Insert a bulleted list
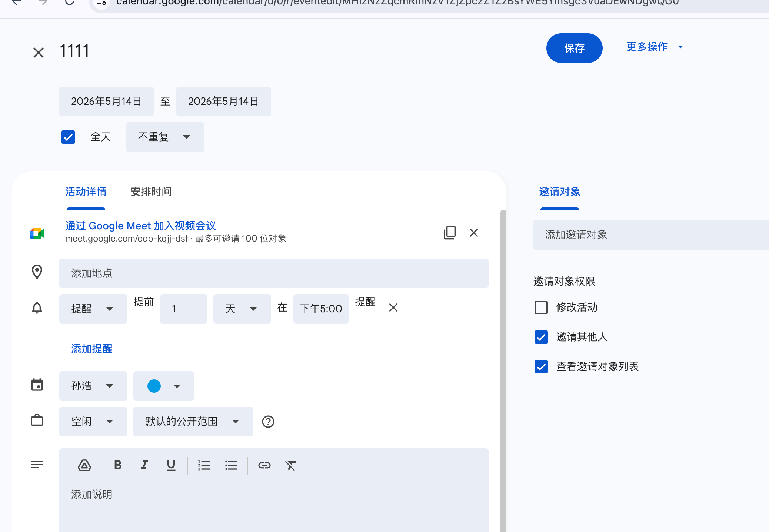The height and width of the screenshot is (532, 769). [231, 465]
